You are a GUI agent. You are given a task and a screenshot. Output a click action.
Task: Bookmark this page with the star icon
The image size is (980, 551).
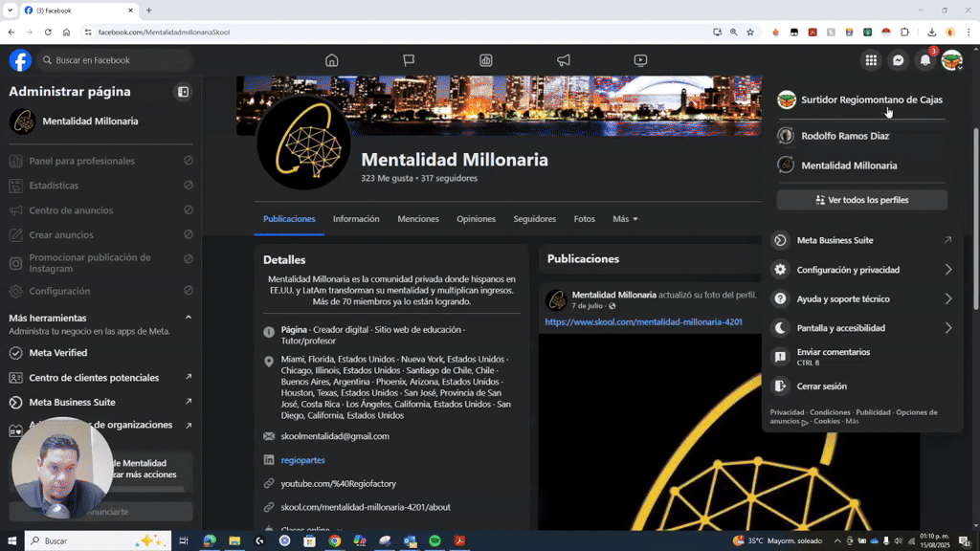[750, 32]
